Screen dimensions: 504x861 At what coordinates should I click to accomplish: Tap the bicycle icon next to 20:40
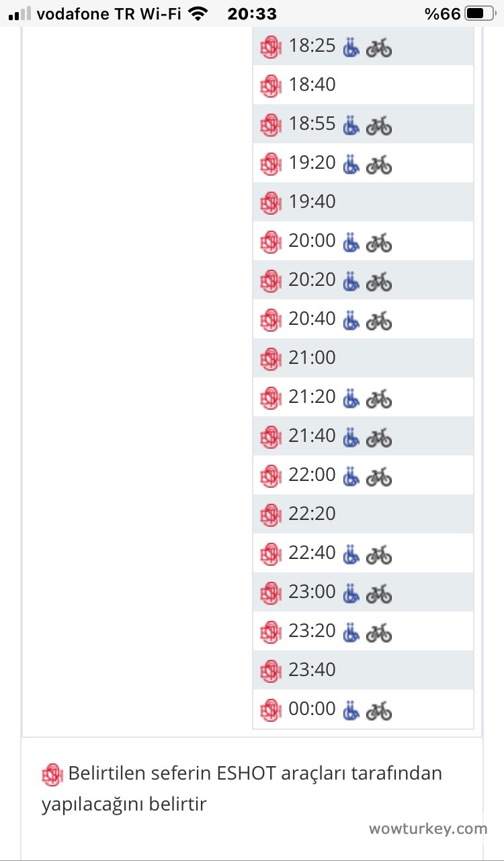379,320
